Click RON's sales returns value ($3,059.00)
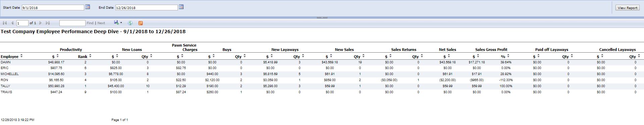This screenshot has width=644, height=125. tap(389, 80)
